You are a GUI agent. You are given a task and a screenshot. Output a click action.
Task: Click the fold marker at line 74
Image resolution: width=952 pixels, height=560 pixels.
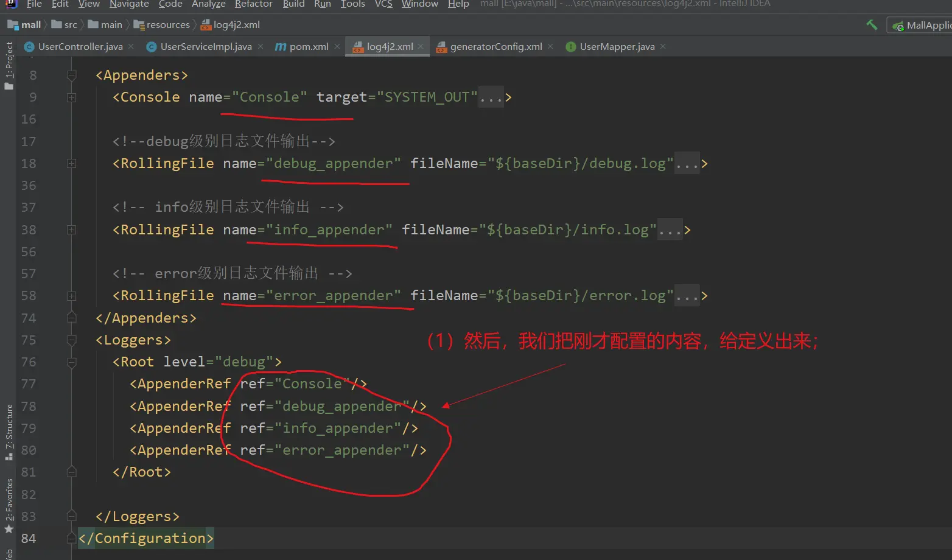point(71,318)
